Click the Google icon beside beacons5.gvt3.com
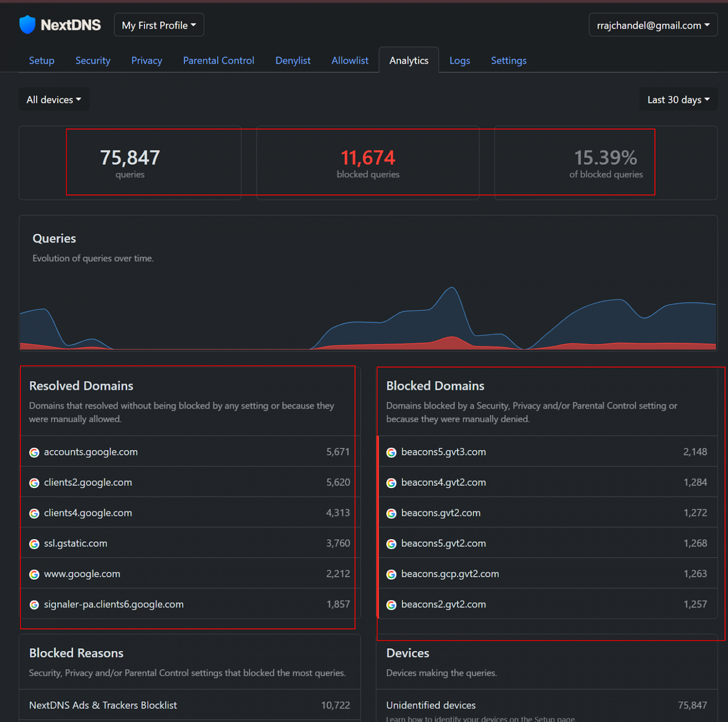728x722 pixels. [391, 452]
